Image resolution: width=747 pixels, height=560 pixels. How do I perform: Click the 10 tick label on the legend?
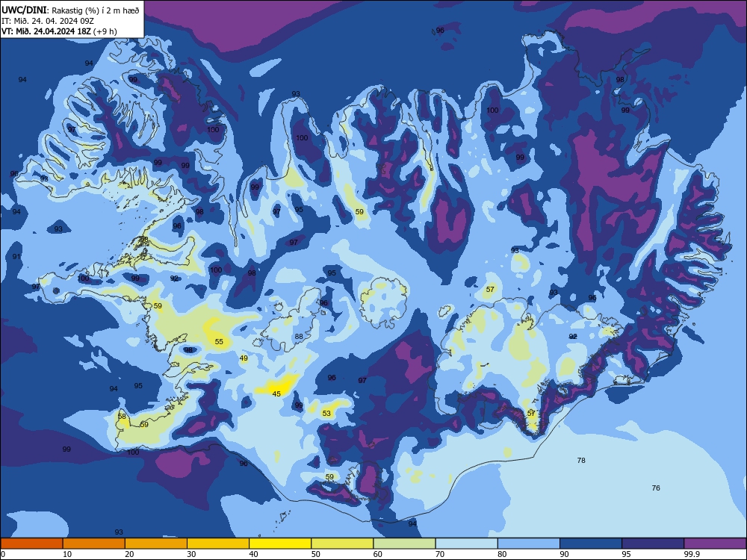click(67, 554)
